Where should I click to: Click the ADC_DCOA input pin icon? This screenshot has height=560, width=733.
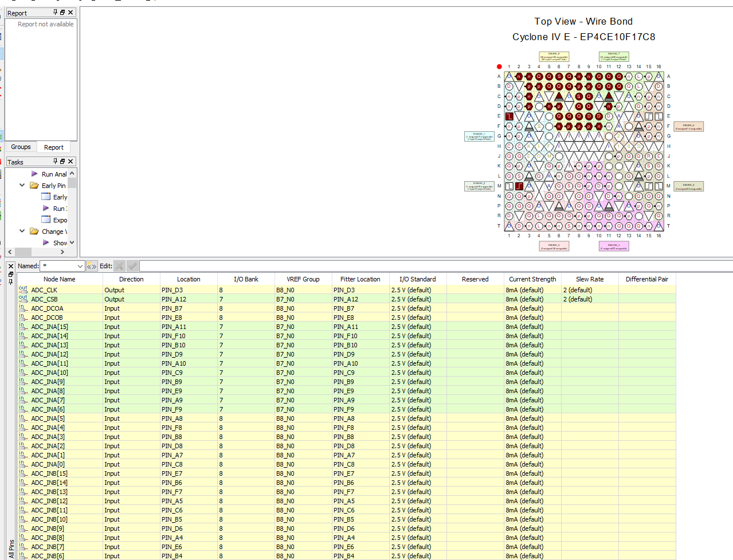(x=23, y=308)
